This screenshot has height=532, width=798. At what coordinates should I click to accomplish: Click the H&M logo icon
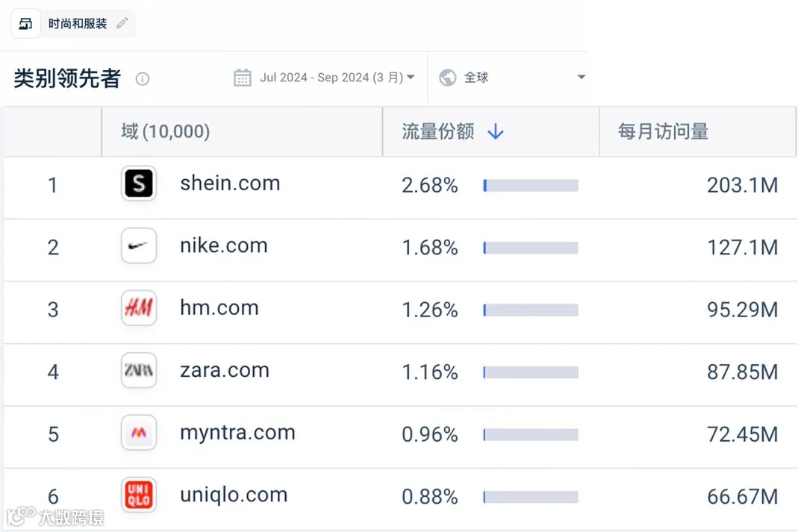(x=139, y=308)
